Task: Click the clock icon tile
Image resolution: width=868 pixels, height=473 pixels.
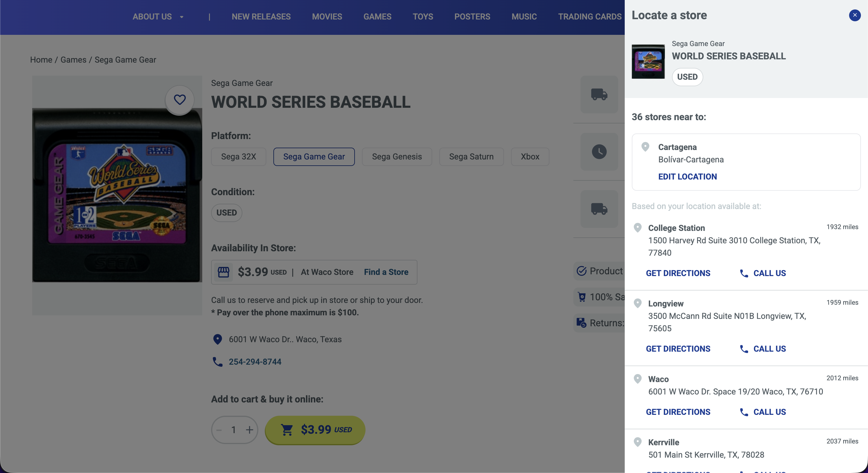Action: point(599,151)
